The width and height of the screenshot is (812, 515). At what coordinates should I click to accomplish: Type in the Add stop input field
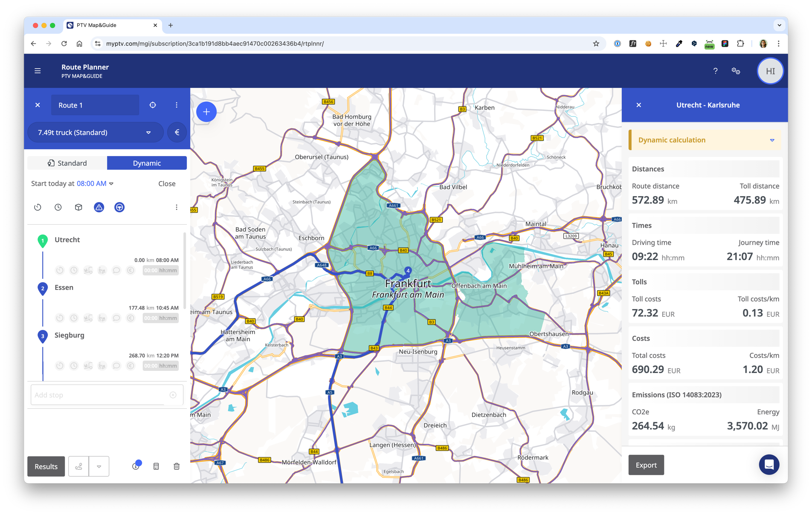(x=98, y=395)
